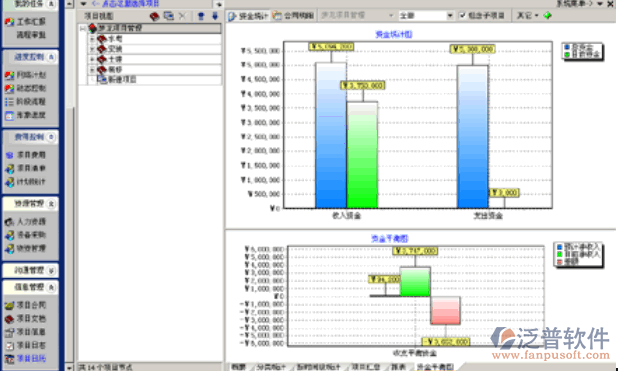Click the blue project-selection link at top
620x371 pixels.
(x=126, y=4)
